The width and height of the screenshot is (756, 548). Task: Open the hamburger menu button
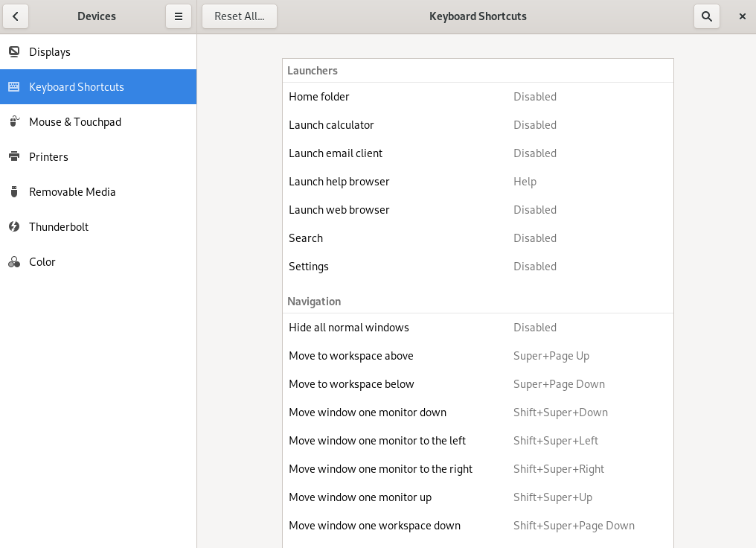pos(179,16)
